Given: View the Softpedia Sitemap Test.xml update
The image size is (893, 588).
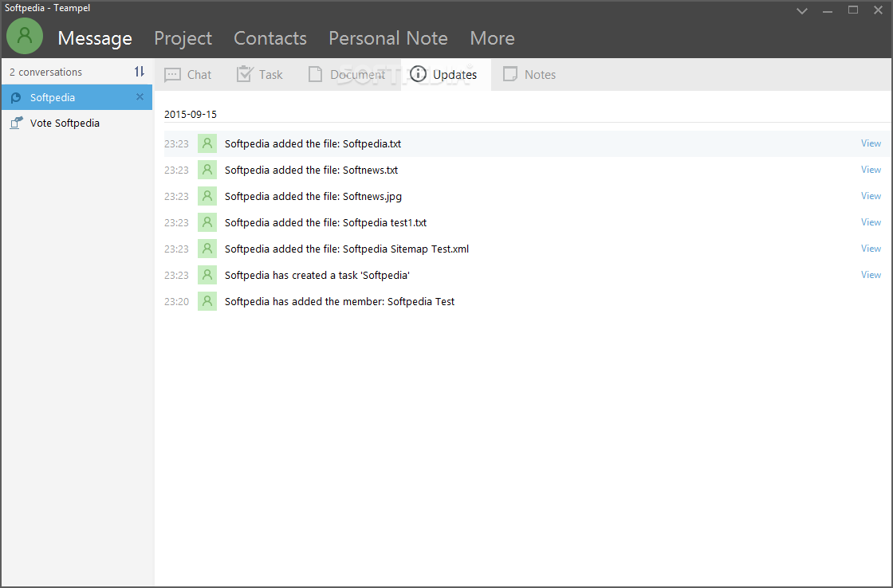Looking at the screenshot, I should click(x=871, y=248).
